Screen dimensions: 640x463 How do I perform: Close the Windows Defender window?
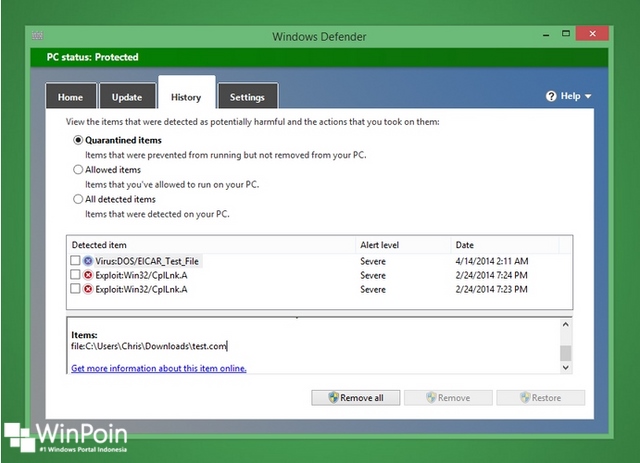[x=593, y=33]
